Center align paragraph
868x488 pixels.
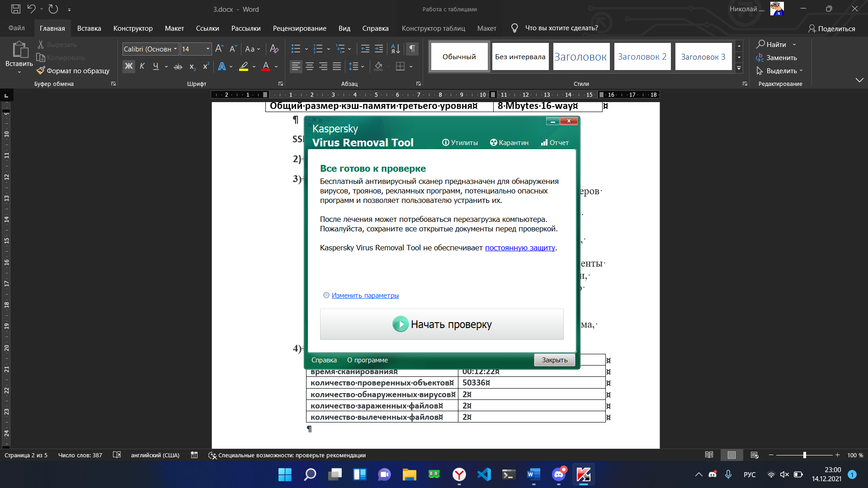pos(310,66)
